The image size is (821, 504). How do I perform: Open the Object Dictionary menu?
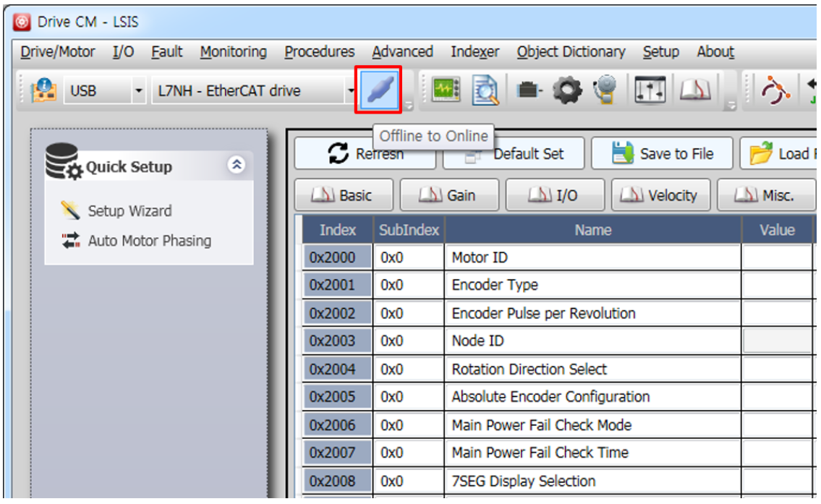[x=571, y=52]
